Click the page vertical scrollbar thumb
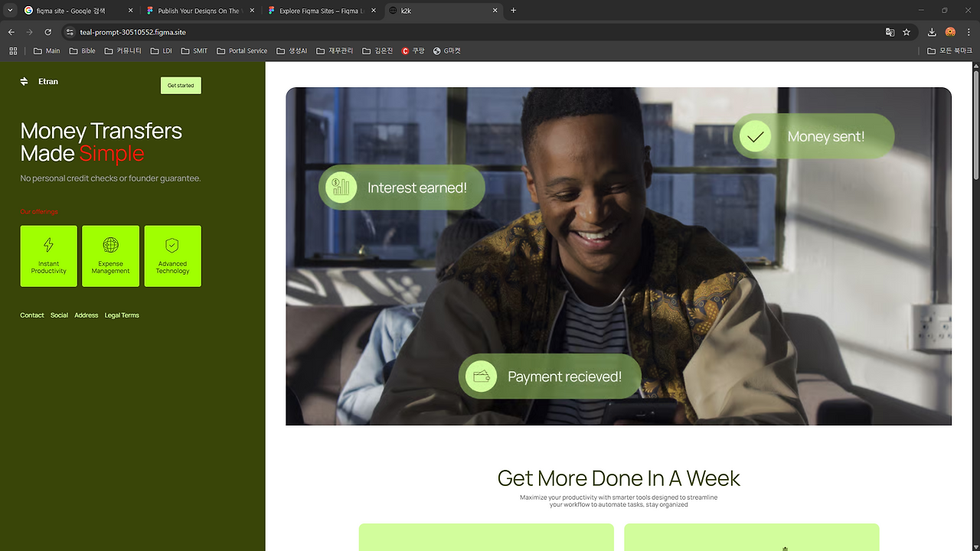980x551 pixels. point(976,126)
